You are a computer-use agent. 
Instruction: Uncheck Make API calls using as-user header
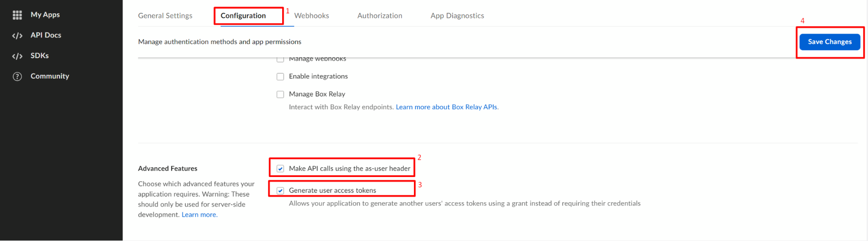(x=280, y=169)
